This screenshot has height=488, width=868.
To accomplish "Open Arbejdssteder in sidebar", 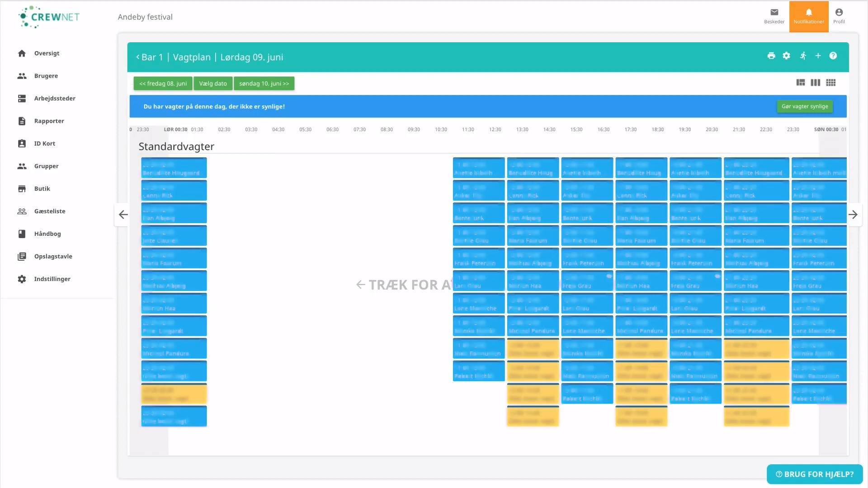I will pyautogui.click(x=55, y=99).
